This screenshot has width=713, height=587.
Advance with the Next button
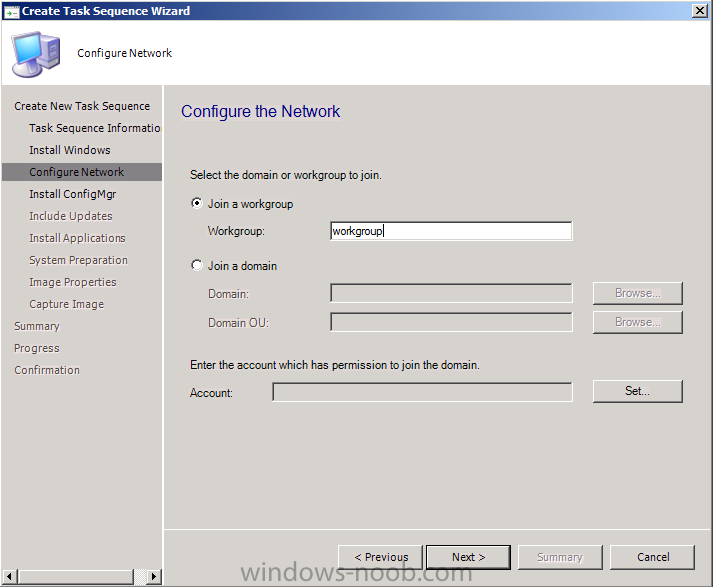point(468,557)
